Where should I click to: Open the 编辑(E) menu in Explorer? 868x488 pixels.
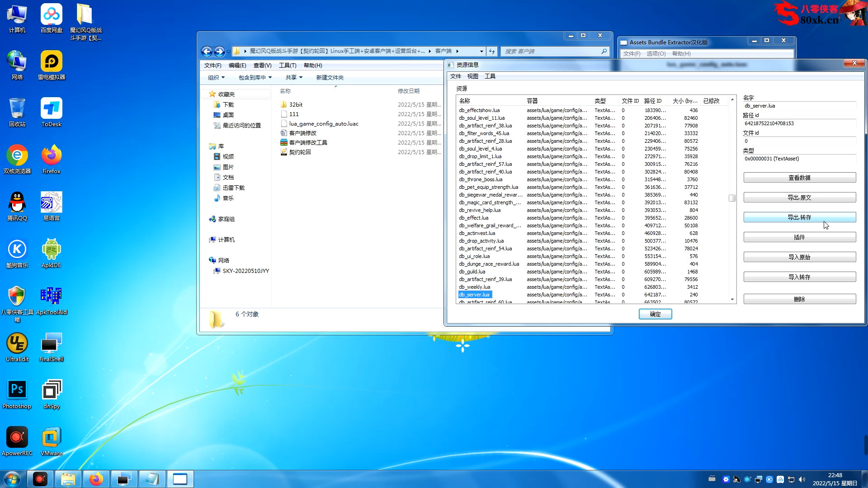click(237, 66)
